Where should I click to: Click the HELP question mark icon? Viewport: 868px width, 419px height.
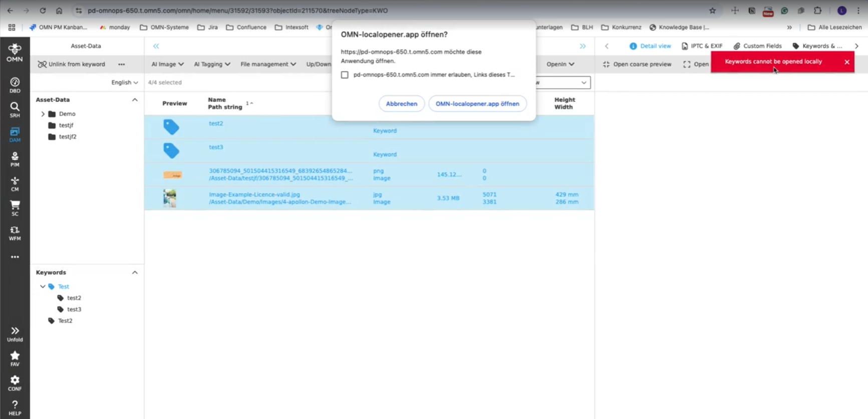15,407
